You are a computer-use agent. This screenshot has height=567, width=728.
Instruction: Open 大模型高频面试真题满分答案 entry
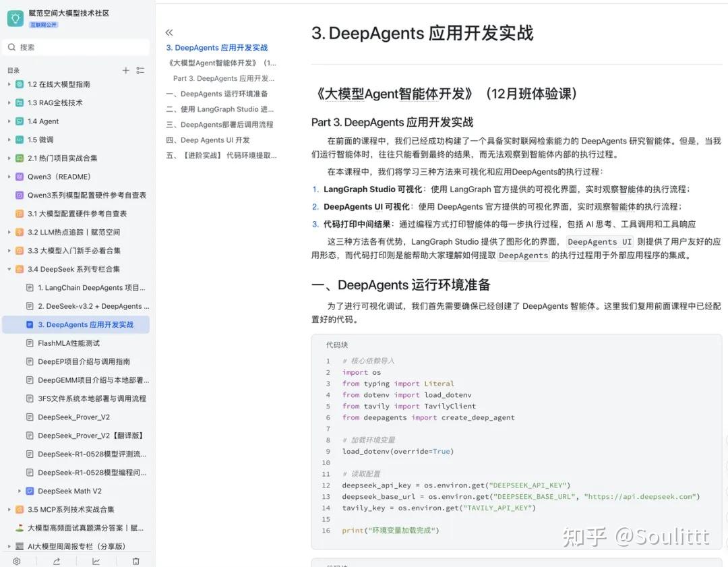pyautogui.click(x=86, y=528)
